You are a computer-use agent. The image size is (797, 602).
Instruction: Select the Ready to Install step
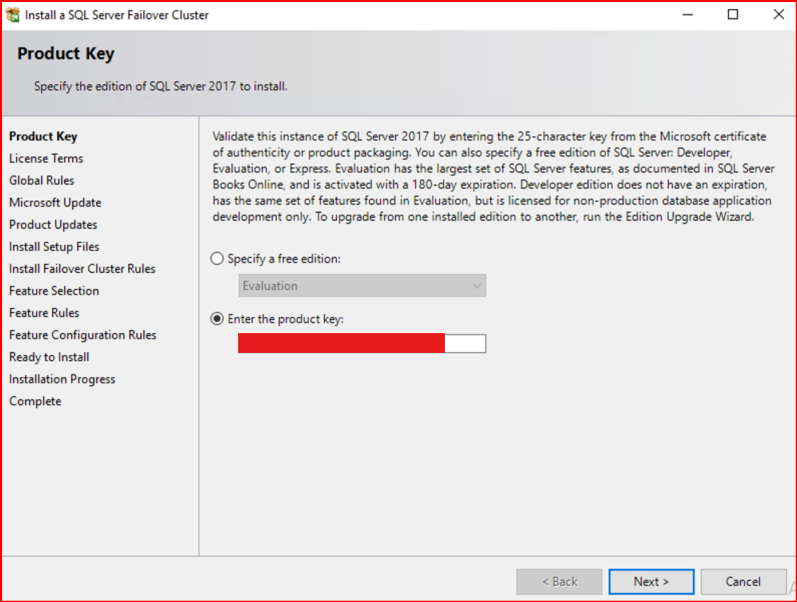[x=49, y=357]
